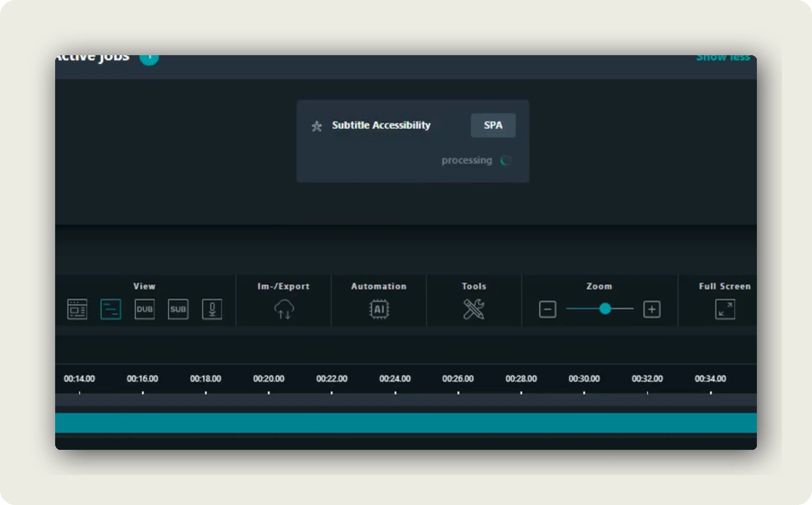Click the SPA language button
812x505 pixels.
493,125
